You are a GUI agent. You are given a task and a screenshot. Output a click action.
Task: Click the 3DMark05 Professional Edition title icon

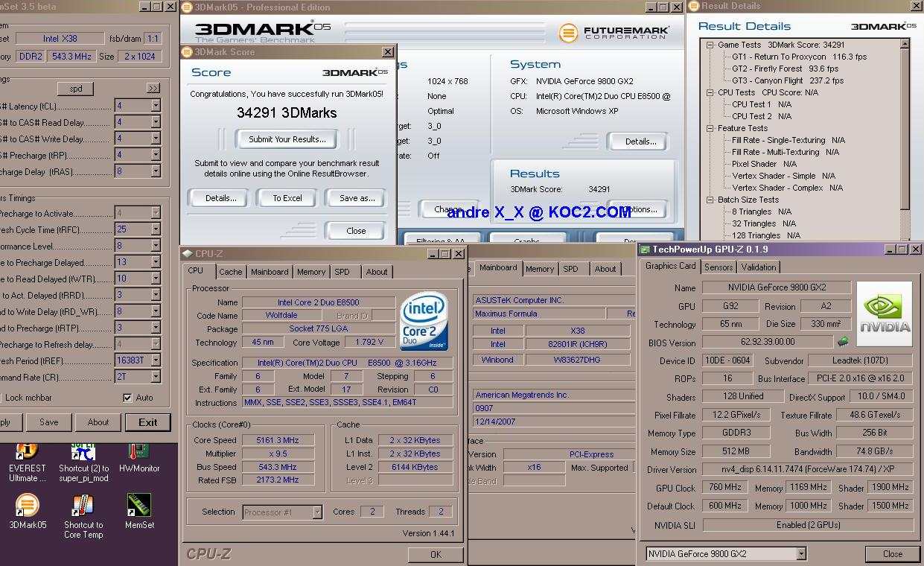(x=187, y=7)
